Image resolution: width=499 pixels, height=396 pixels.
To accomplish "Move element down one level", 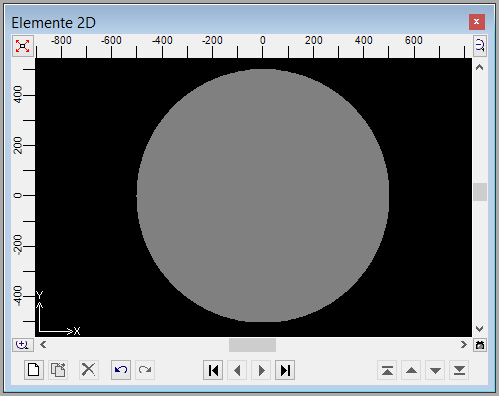I will (x=435, y=370).
